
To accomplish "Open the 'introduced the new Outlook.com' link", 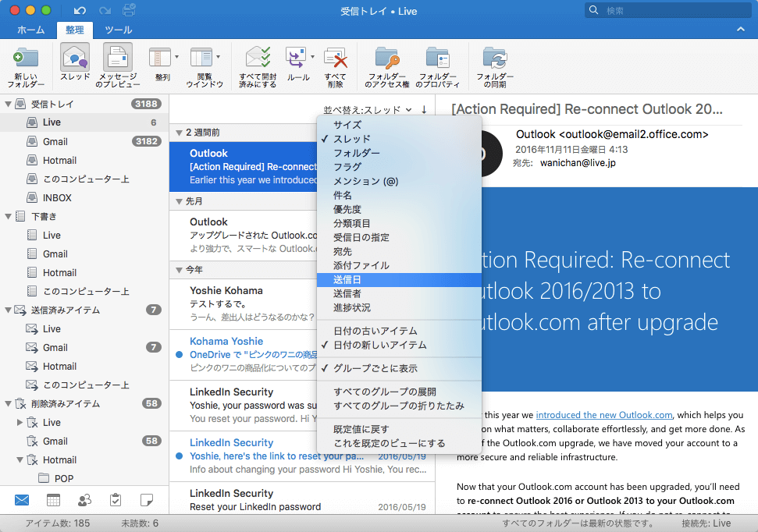I will (x=603, y=415).
